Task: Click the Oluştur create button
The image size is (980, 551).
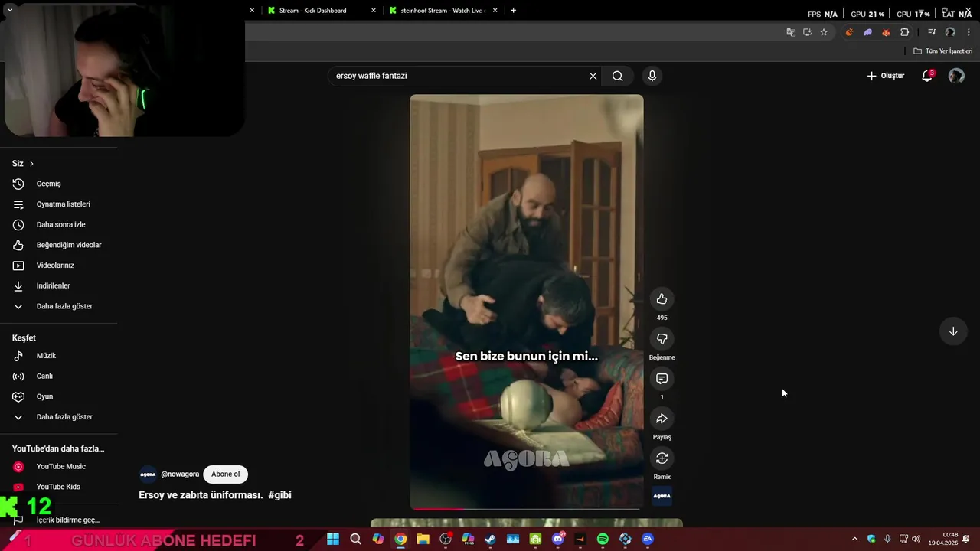Action: coord(886,76)
